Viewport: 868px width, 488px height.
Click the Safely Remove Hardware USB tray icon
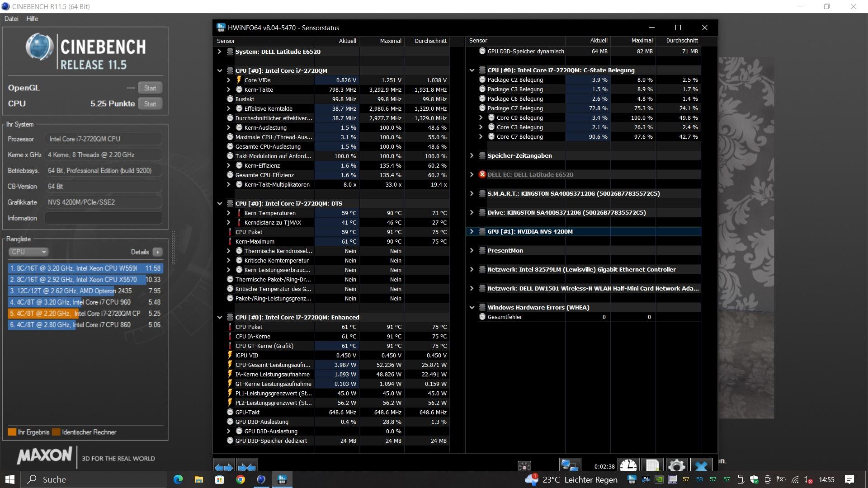741,479
